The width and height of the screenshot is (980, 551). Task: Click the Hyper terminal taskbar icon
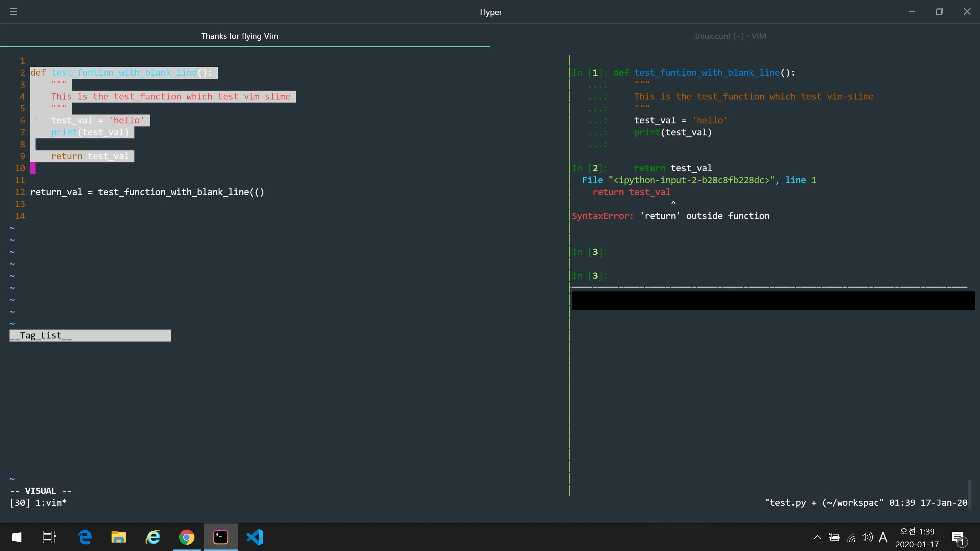click(x=221, y=537)
